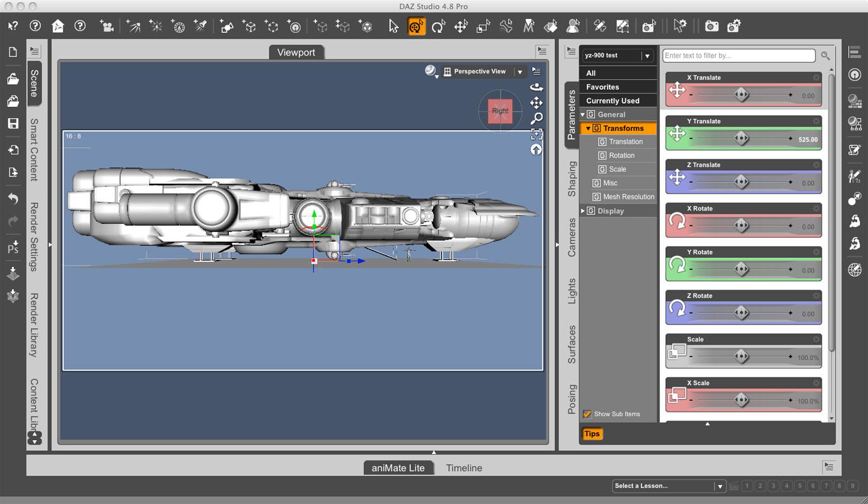Open X Translate parameter settings gear
This screenshot has height=504, width=868.
coord(816,78)
